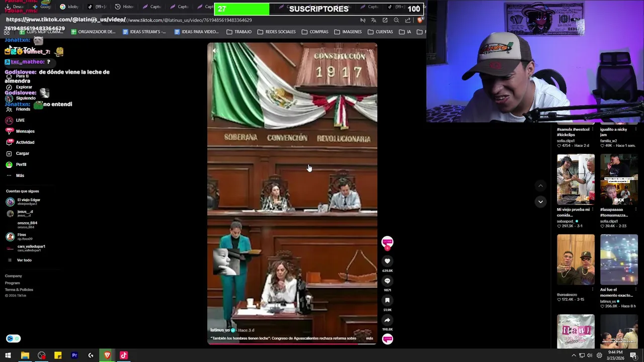Go to next video with down arrow
The width and height of the screenshot is (644, 362).
(540, 202)
